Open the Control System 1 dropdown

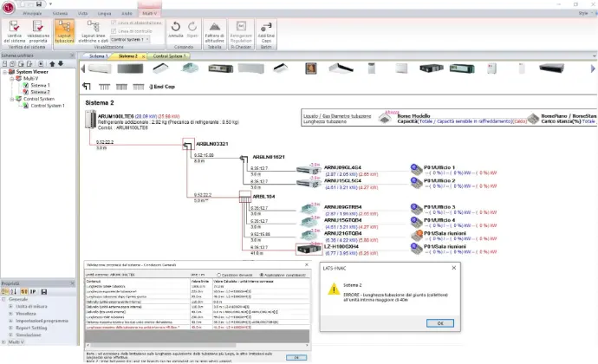(131, 39)
